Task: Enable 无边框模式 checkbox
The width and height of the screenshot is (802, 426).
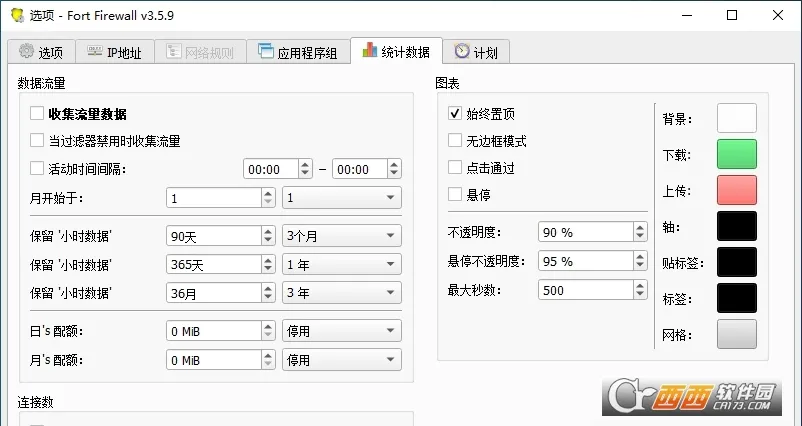Action: [x=455, y=140]
